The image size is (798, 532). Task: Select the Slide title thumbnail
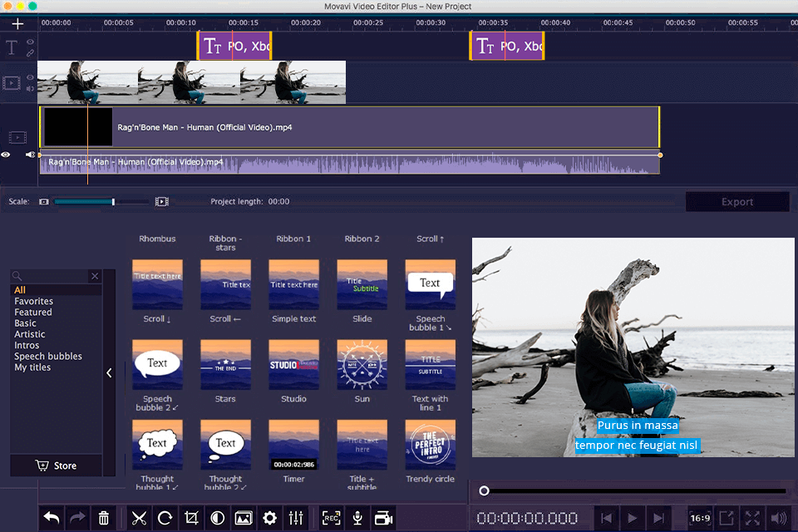tap(362, 284)
